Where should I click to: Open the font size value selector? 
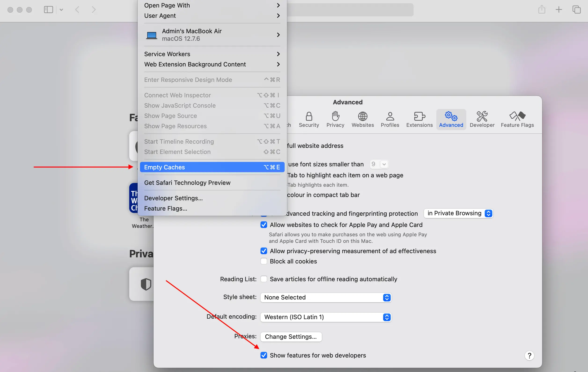(x=379, y=164)
